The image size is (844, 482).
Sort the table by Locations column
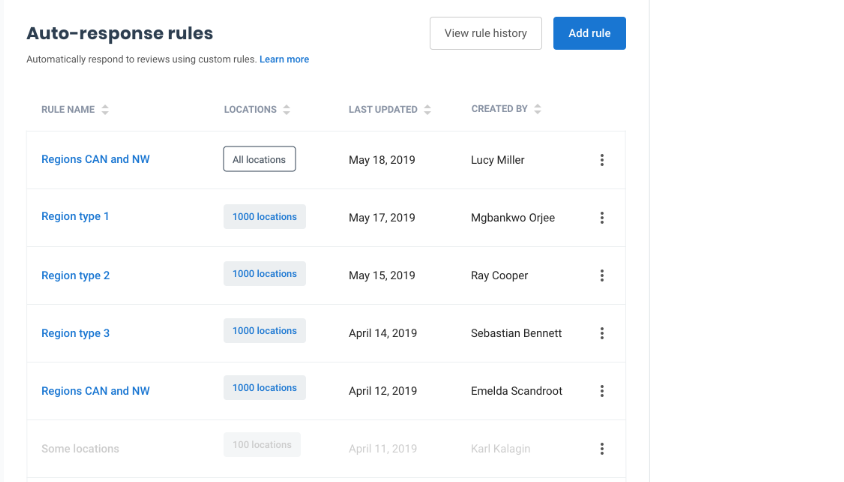pyautogui.click(x=286, y=110)
